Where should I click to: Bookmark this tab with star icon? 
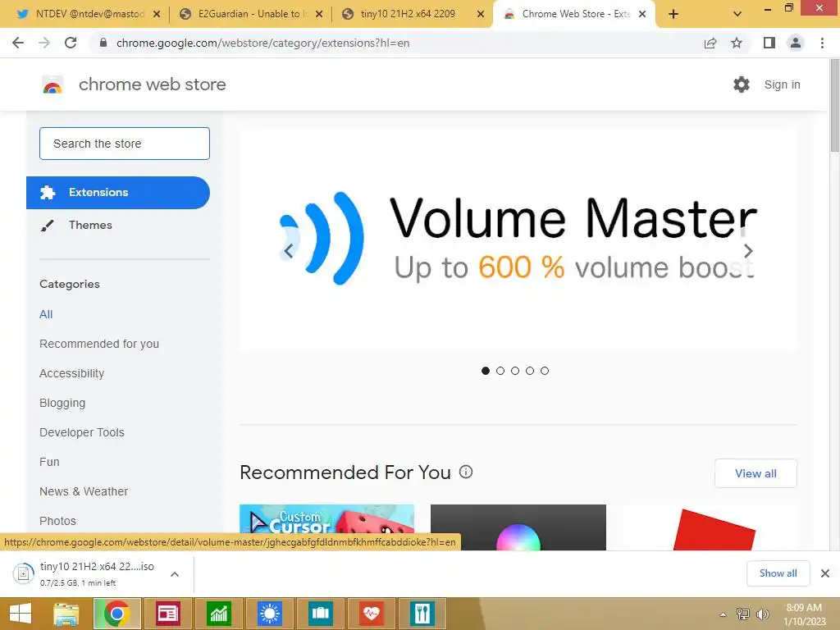click(x=737, y=43)
